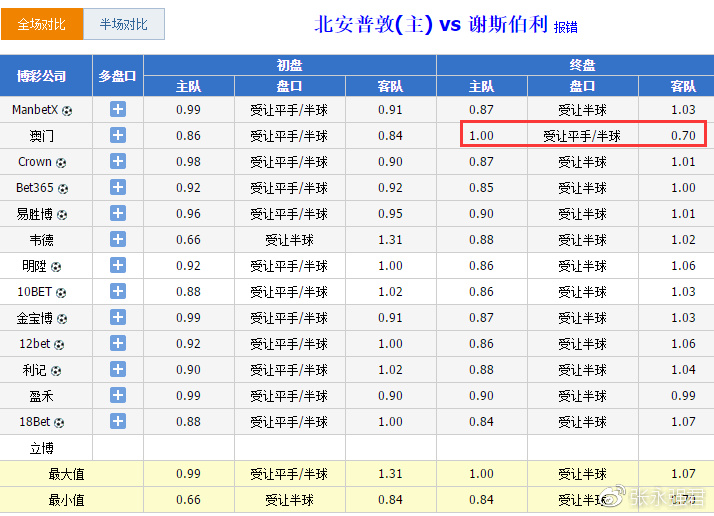The image size is (714, 516).
Task: Click soccer ball icon beside Crown
Action: pyautogui.click(x=61, y=162)
